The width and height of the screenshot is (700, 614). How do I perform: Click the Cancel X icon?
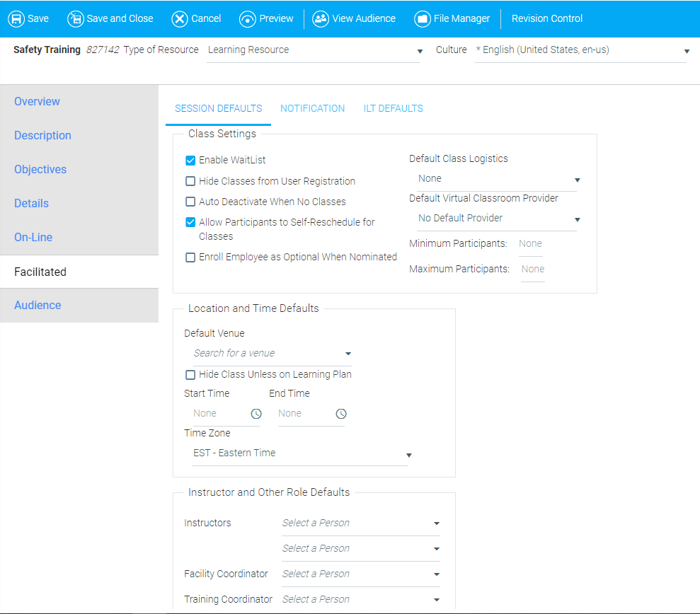pos(180,18)
